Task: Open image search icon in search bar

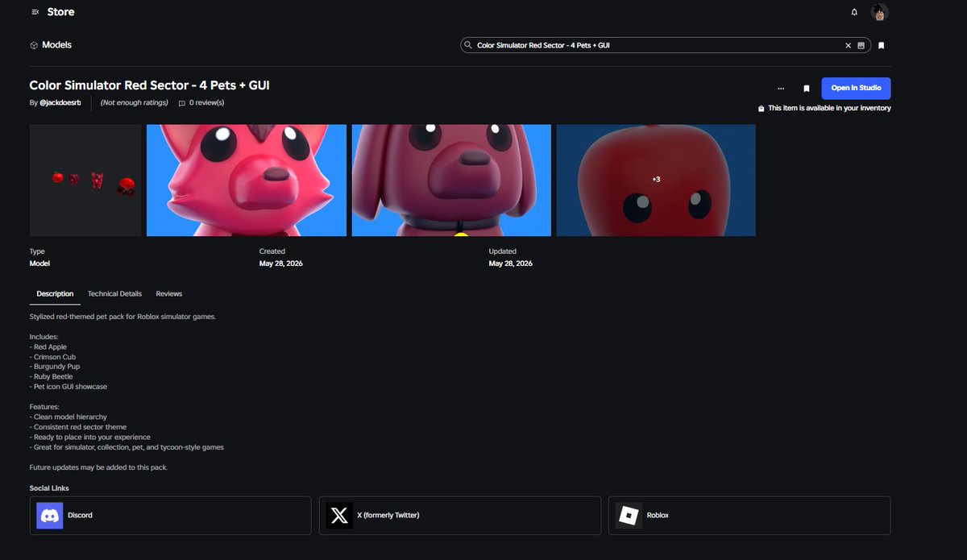Action: [861, 46]
